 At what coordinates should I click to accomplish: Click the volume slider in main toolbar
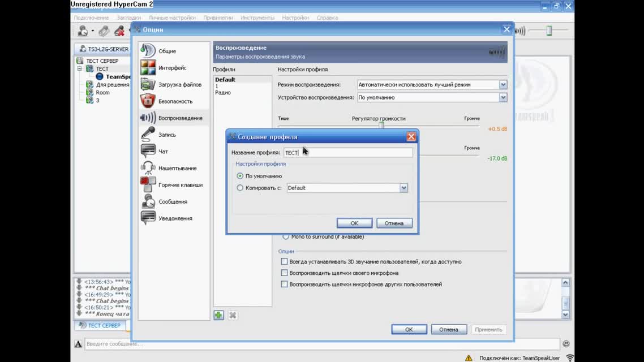point(549,31)
